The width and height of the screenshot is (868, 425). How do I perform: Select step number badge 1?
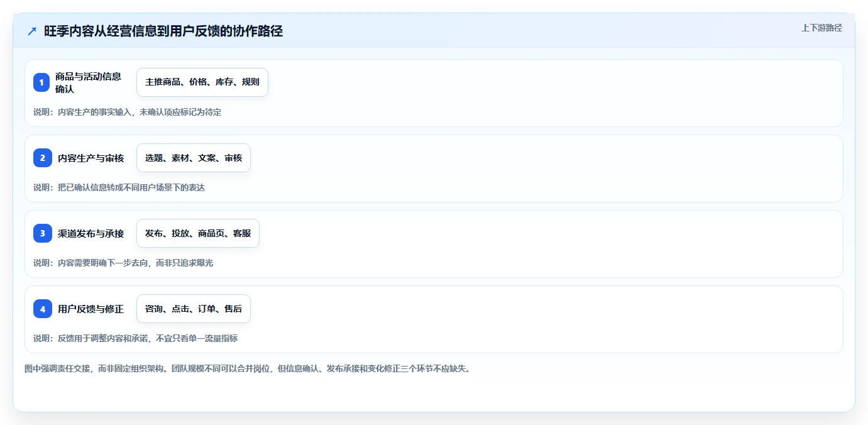(41, 82)
